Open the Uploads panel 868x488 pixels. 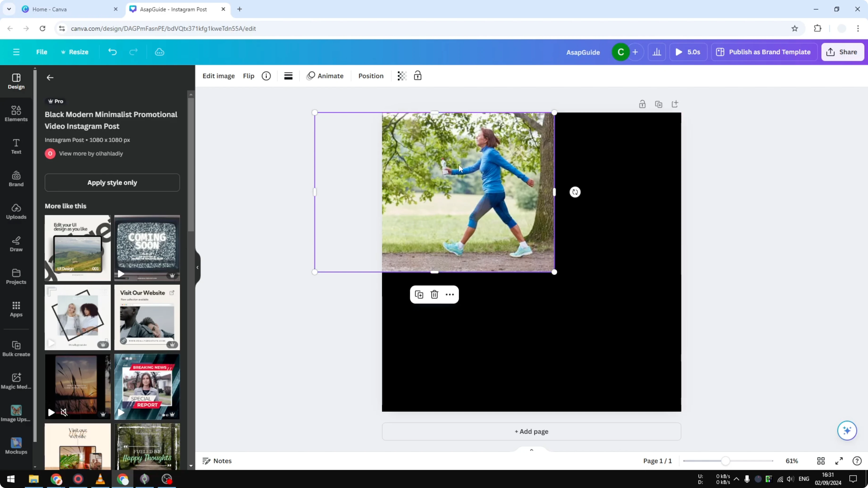coord(16,211)
